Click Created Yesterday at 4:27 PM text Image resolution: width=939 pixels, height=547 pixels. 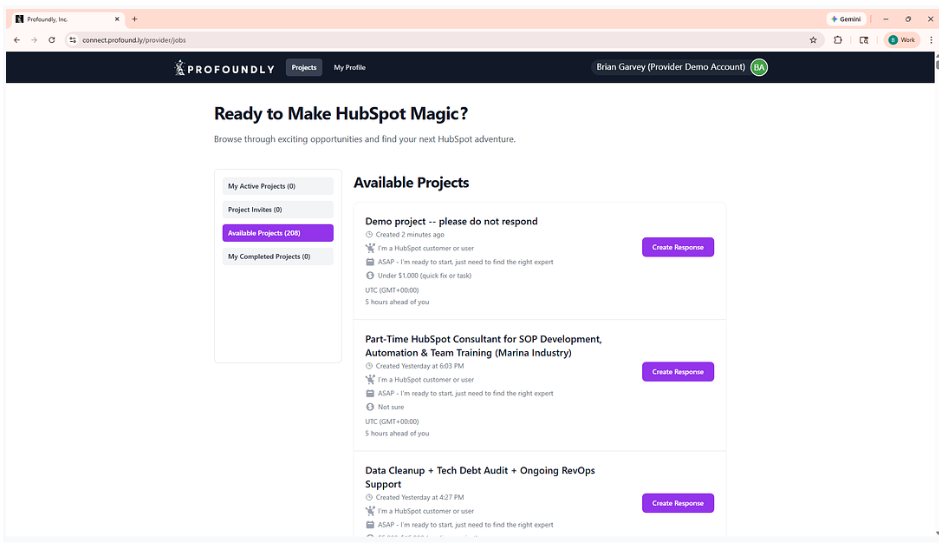pos(420,497)
